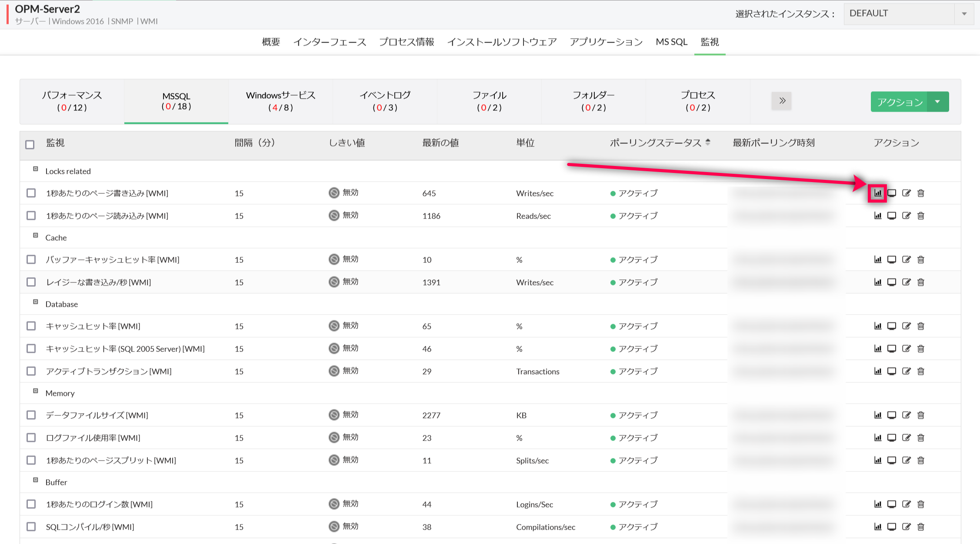Show more monitor tabs with » button

[x=781, y=101]
